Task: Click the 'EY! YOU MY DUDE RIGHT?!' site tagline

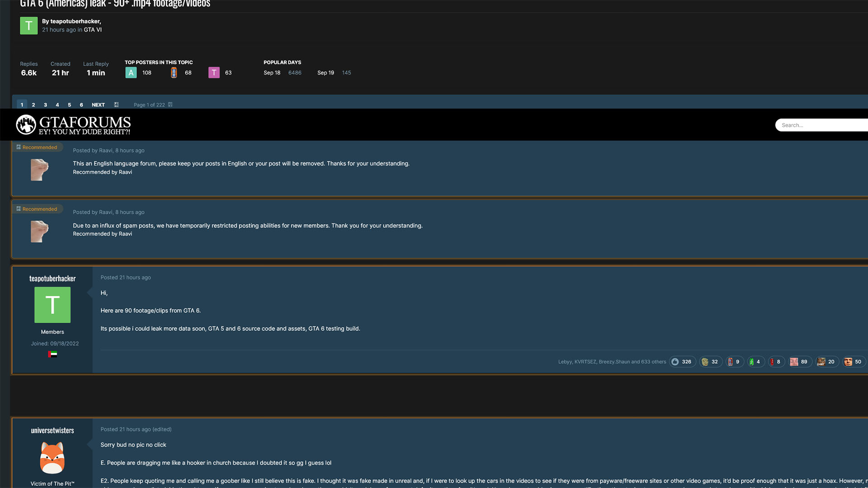Action: pos(84,132)
